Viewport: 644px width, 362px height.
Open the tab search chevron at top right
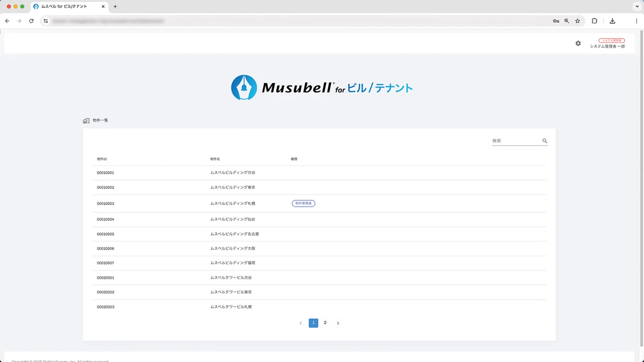pyautogui.click(x=637, y=6)
